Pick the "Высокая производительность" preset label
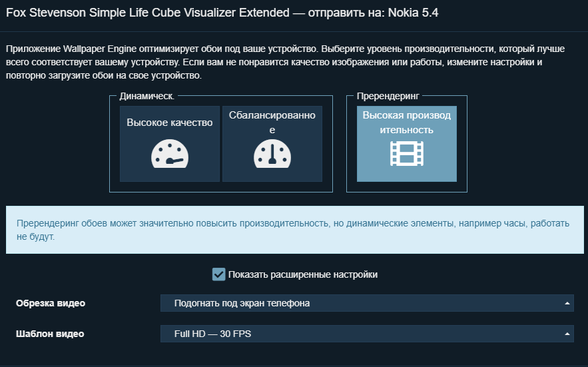Viewport: 588px width, 367px height. point(407,123)
